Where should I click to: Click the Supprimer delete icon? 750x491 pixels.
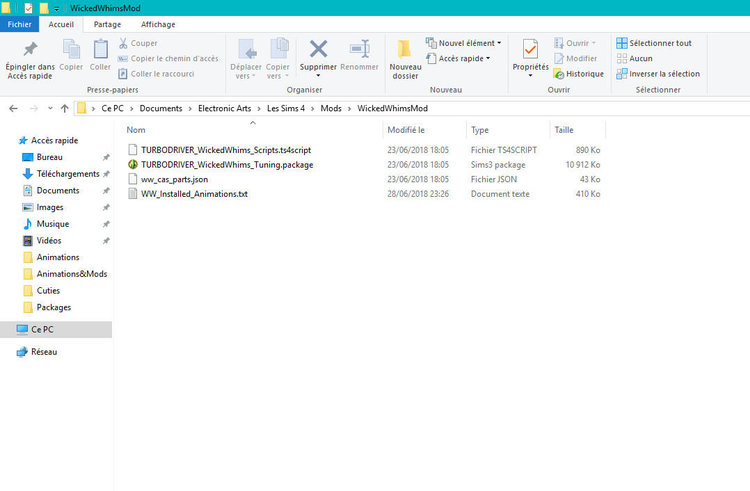pos(318,49)
